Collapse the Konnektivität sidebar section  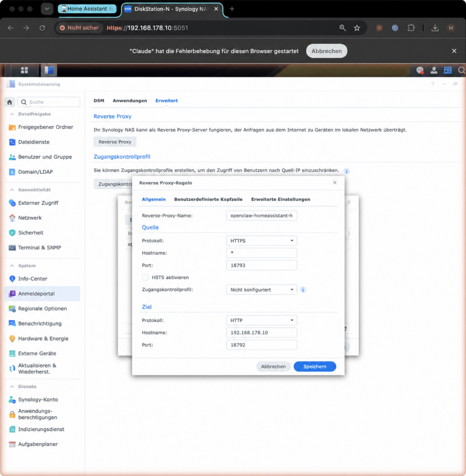[12, 190]
